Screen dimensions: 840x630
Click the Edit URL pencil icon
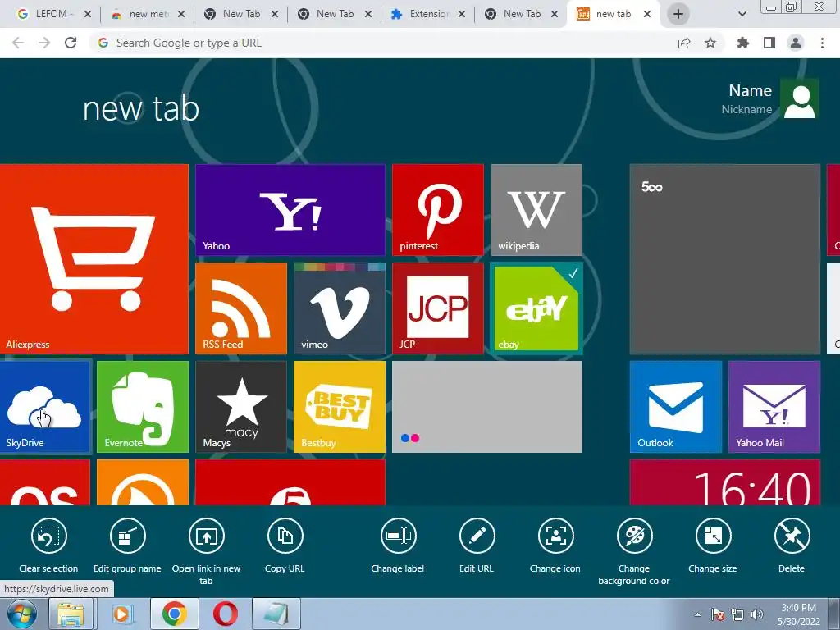[477, 536]
